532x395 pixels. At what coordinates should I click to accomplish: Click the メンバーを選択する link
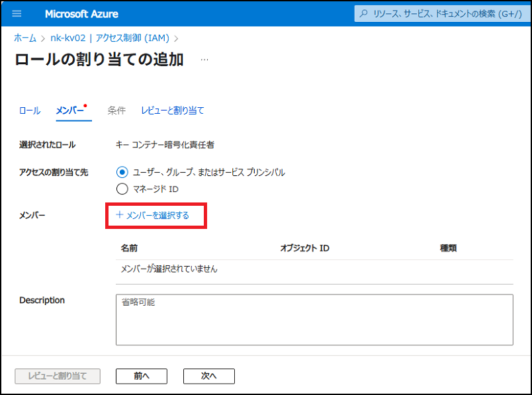pyautogui.click(x=157, y=215)
